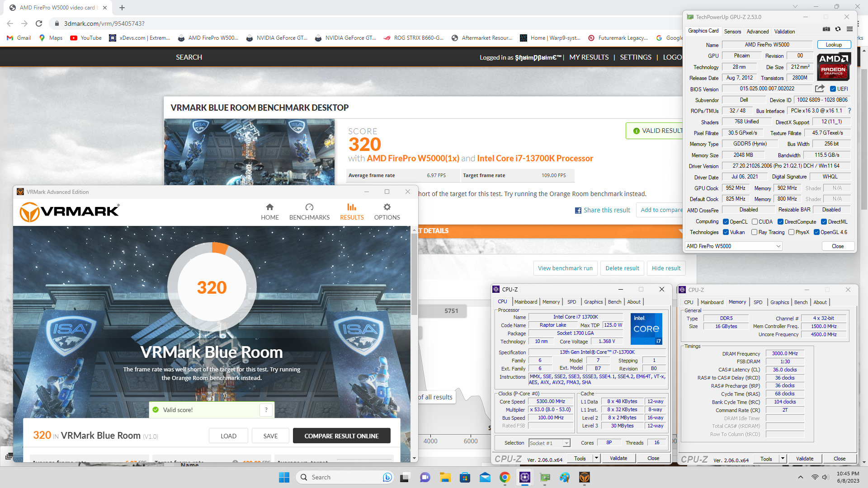Click the LOAD button in VRMark
The image size is (868, 488).
pos(228,436)
